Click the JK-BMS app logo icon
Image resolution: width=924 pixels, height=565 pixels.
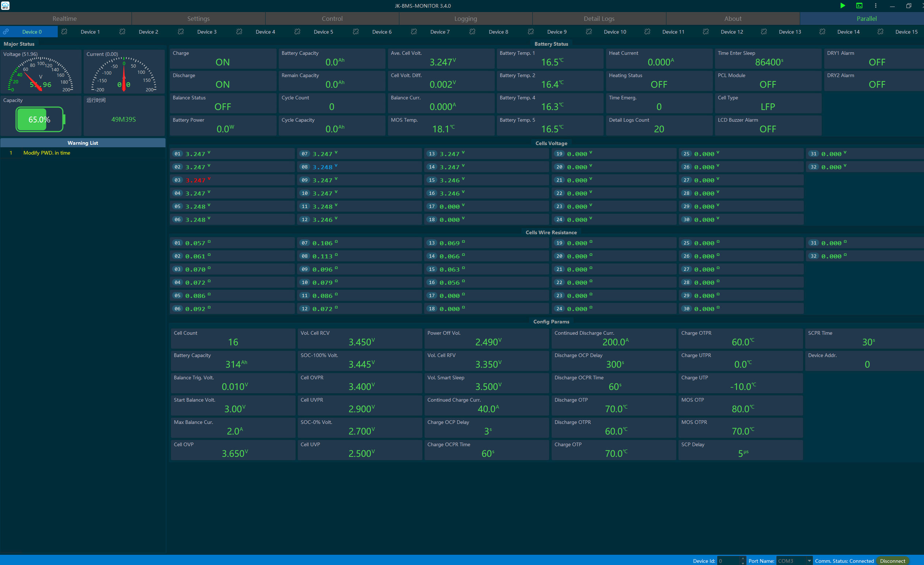click(x=5, y=5)
